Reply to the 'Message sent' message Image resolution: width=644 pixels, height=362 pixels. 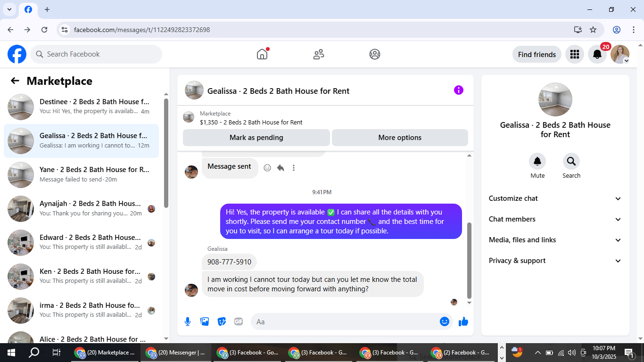click(281, 168)
